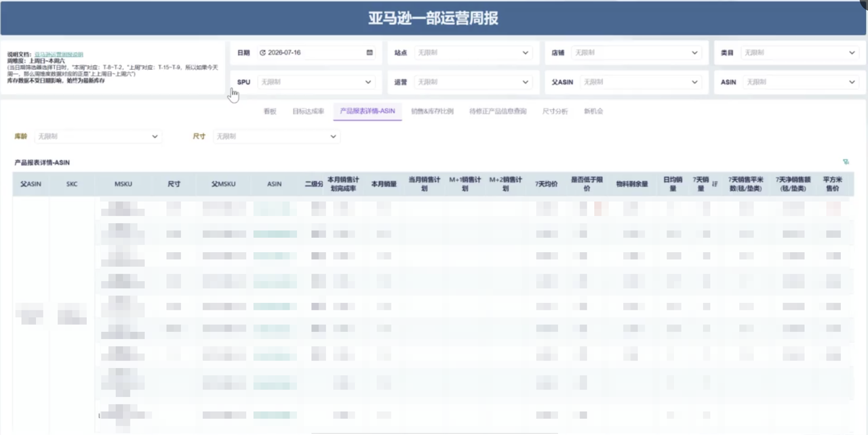The image size is (868, 435).
Task: Switch to the 看板 tab
Action: pos(270,111)
